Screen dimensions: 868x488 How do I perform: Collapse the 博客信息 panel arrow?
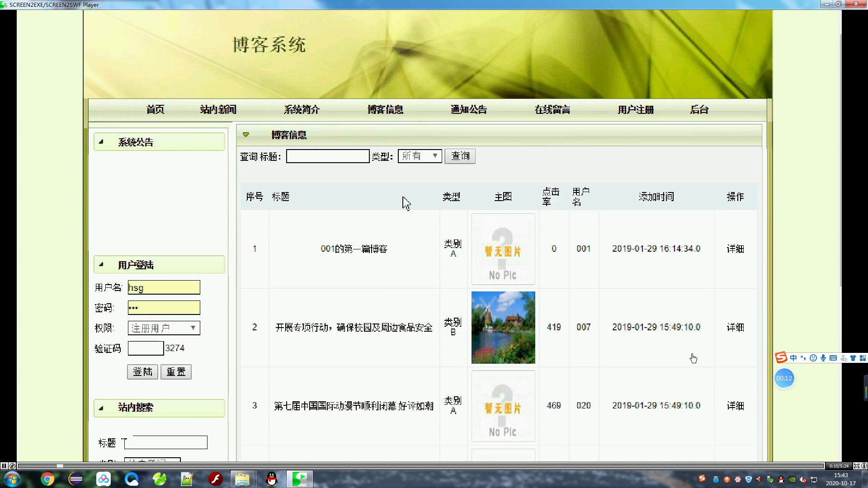pyautogui.click(x=246, y=135)
